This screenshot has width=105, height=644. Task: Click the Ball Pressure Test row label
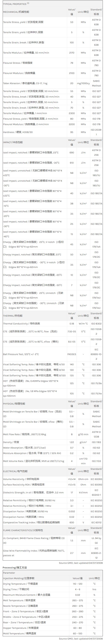click(21, 354)
